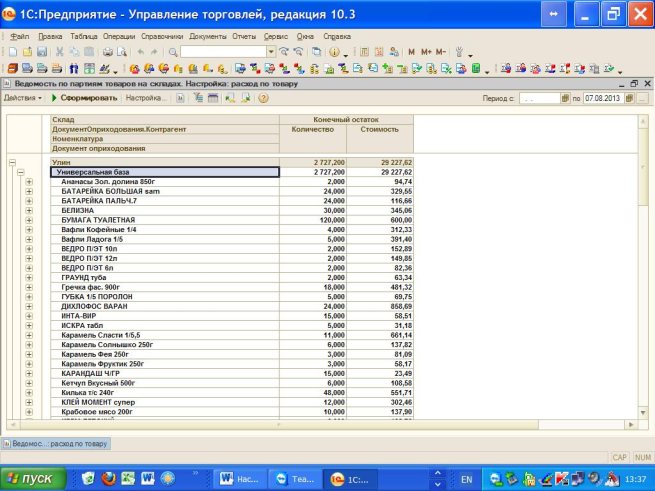Click the binoculars find icon
This screenshot has width=655, height=491.
coord(74,68)
